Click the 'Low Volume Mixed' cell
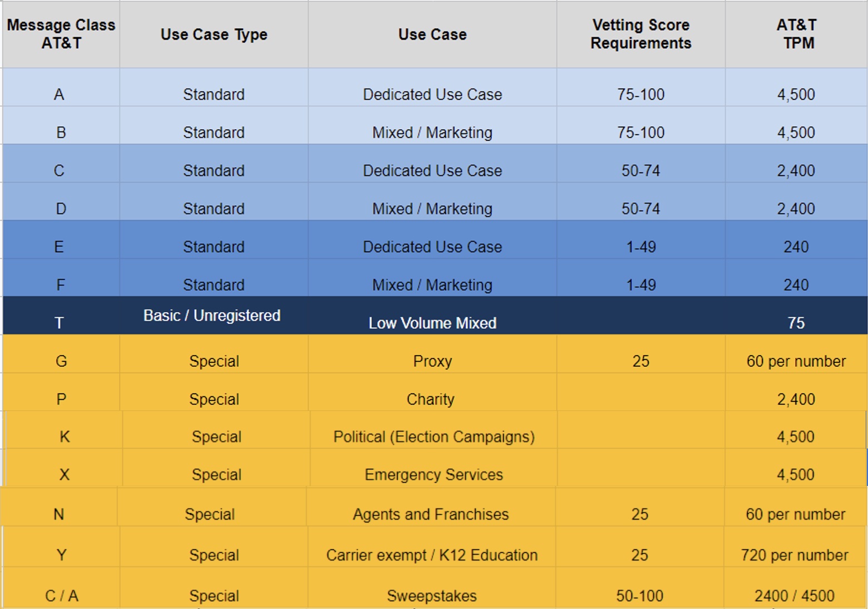The image size is (868, 609). coord(432,323)
